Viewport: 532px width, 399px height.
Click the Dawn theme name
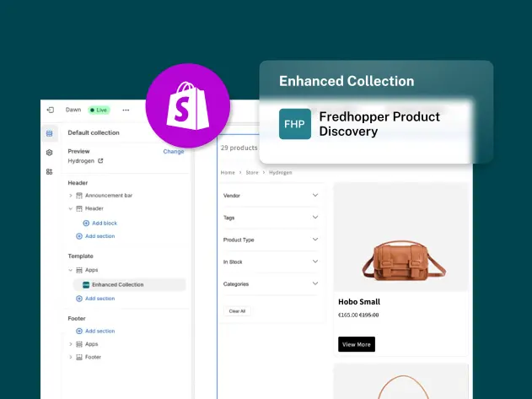tap(73, 110)
